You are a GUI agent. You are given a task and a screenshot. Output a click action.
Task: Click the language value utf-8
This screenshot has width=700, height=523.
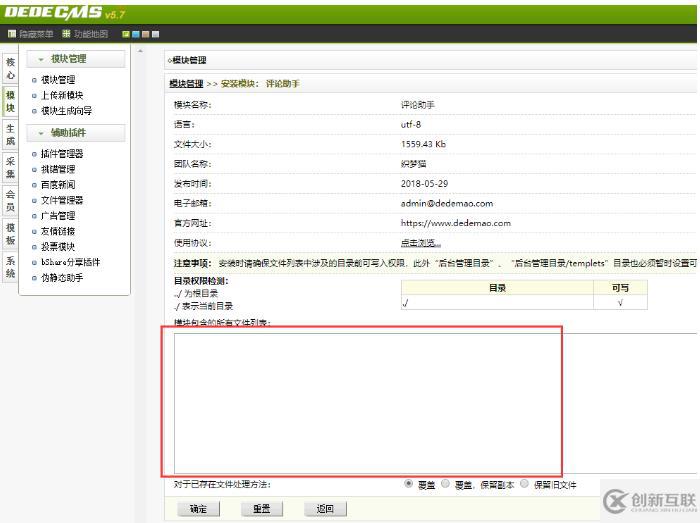pyautogui.click(x=411, y=125)
